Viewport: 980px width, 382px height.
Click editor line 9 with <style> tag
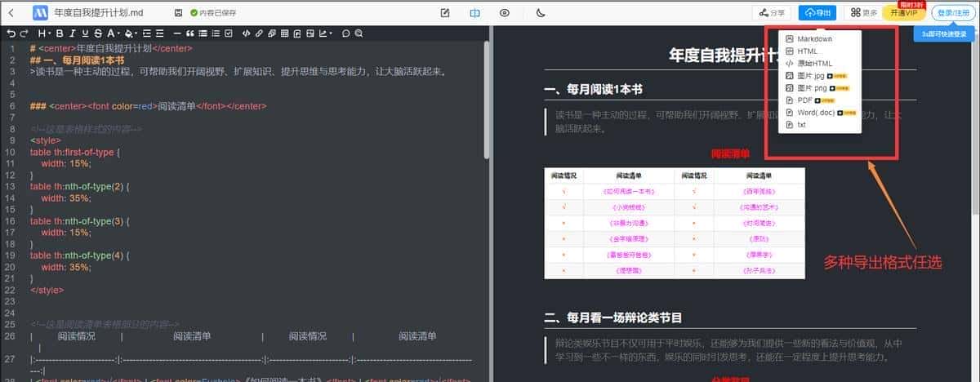45,140
